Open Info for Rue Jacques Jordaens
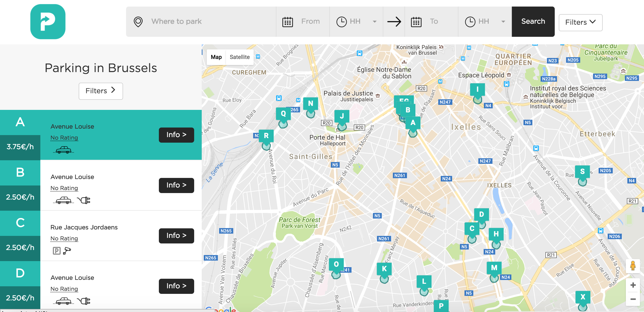 [176, 236]
